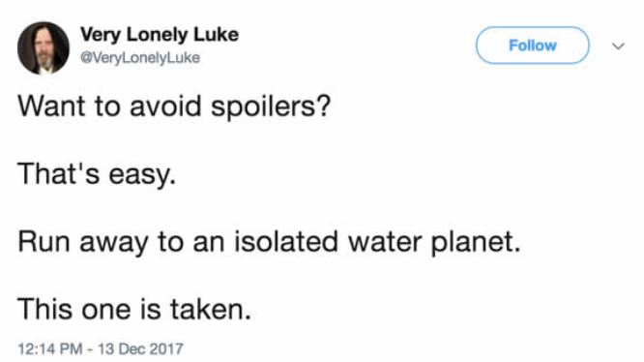The height and width of the screenshot is (362, 644).
Task: Click the word 'isolated' in the tweet
Action: point(286,241)
